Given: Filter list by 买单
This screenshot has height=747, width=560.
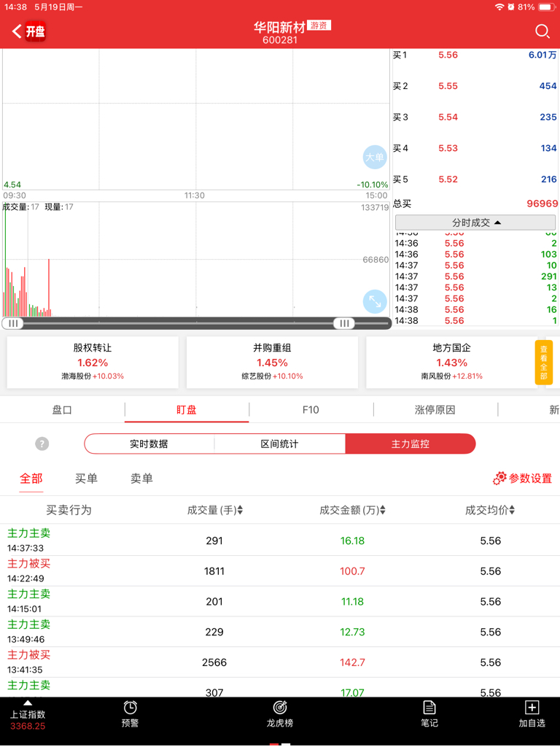Looking at the screenshot, I should [86, 479].
